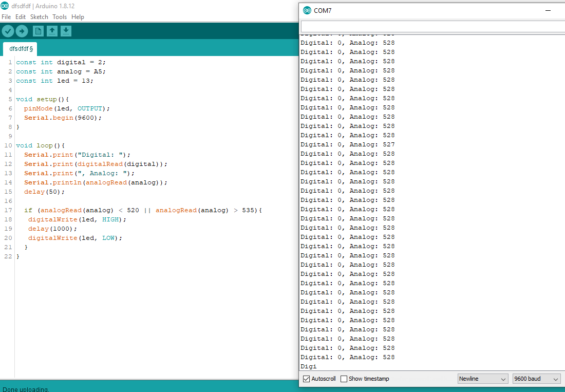Click 'void loop(){' line in editor
Image resolution: width=565 pixels, height=392 pixels.
41,145
